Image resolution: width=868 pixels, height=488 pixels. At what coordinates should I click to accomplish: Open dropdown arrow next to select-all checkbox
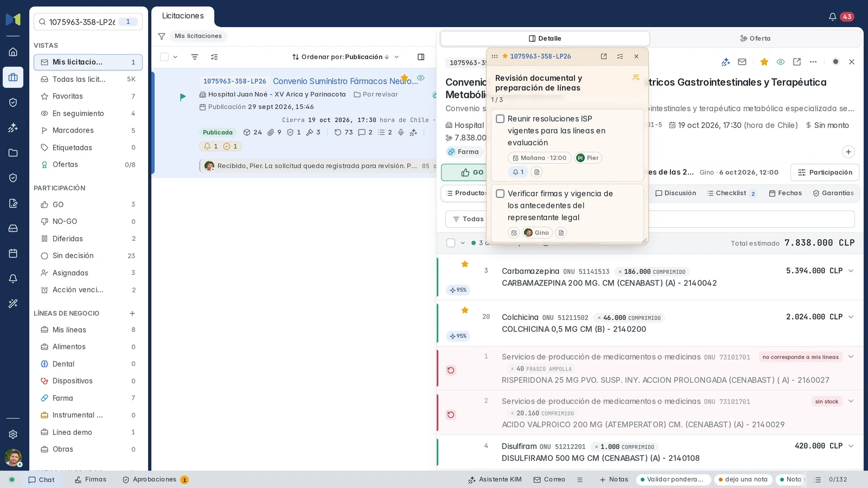[x=175, y=57]
